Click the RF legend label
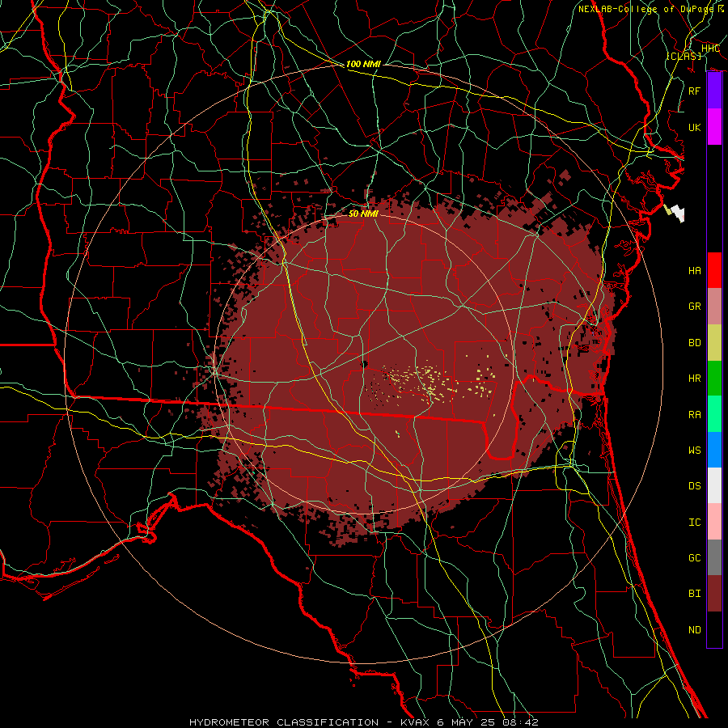728x728 pixels. click(695, 91)
